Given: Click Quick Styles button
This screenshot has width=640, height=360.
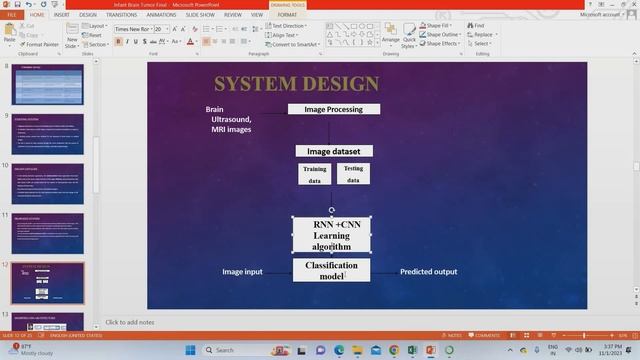Looking at the screenshot, I should coord(409,36).
